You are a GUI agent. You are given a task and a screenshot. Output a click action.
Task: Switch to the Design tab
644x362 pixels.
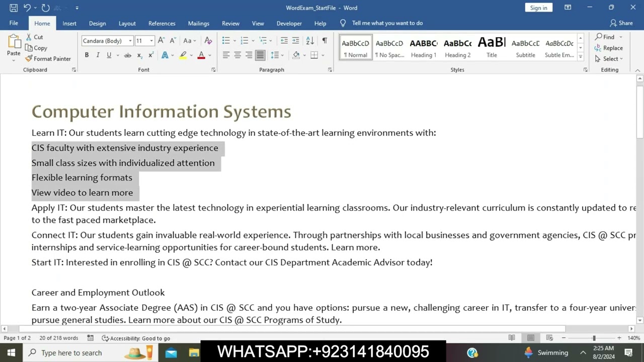point(98,23)
